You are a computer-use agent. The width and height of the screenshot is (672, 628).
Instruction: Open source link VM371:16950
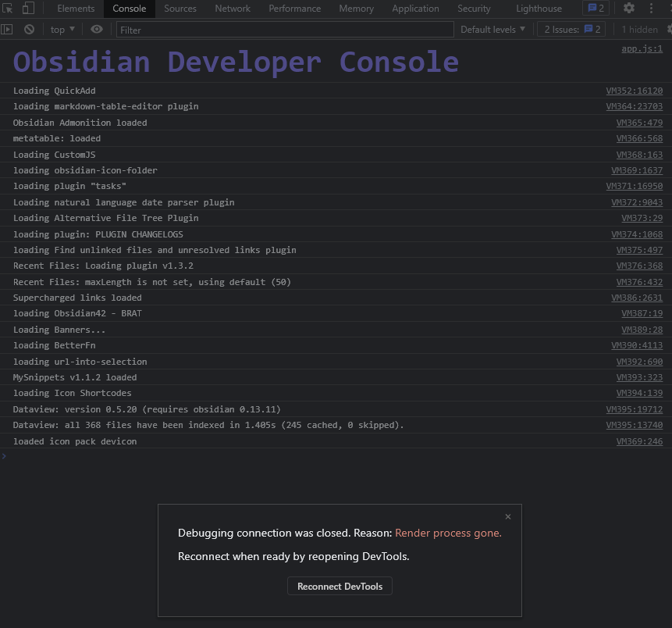tap(635, 186)
